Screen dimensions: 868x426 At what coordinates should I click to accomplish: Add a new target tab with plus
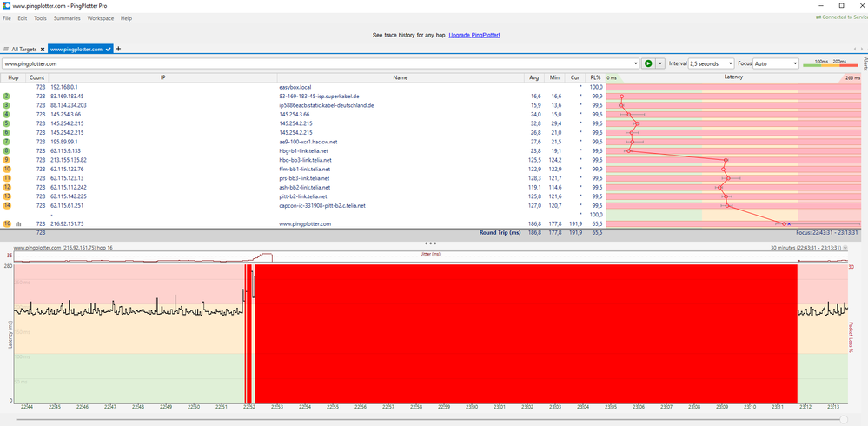pyautogui.click(x=118, y=49)
